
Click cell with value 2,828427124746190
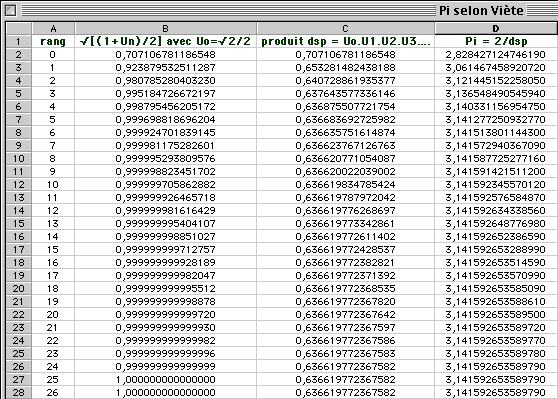[x=496, y=54]
